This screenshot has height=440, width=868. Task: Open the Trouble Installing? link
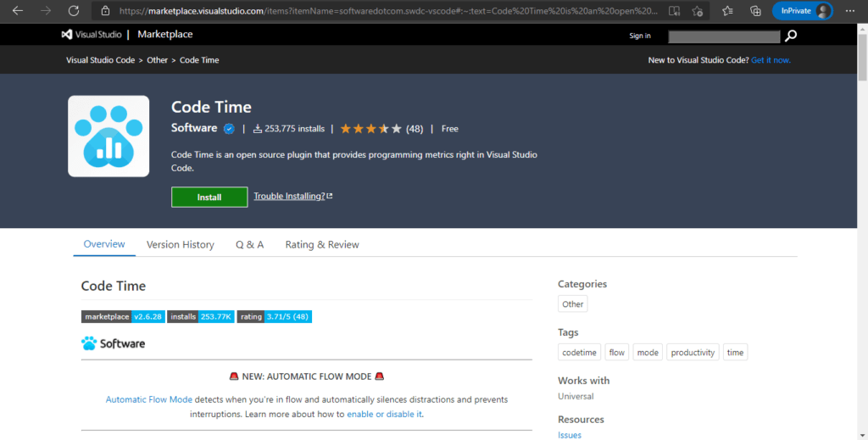coord(292,196)
